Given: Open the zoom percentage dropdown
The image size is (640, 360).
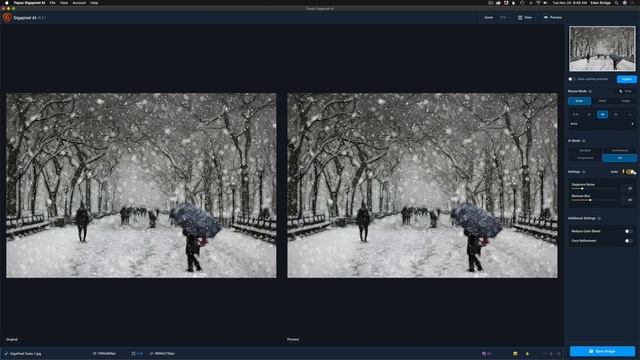Looking at the screenshot, I should click(x=503, y=18).
